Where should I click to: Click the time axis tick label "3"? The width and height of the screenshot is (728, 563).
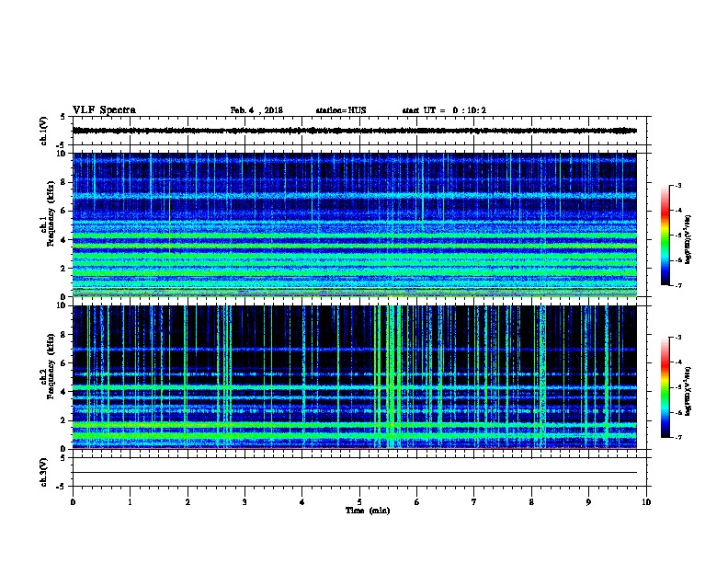tap(245, 501)
